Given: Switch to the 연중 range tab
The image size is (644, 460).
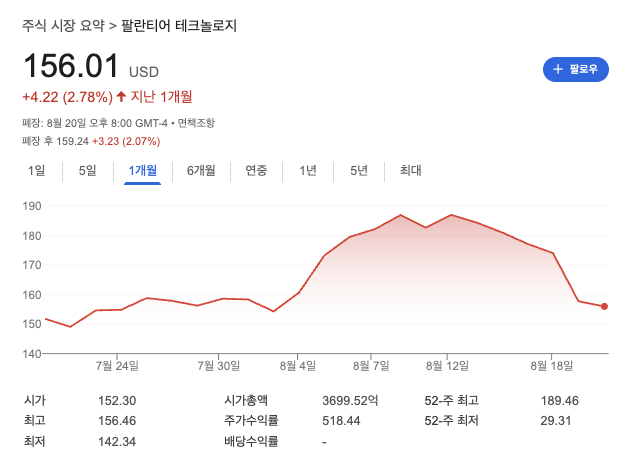Looking at the screenshot, I should (x=256, y=170).
